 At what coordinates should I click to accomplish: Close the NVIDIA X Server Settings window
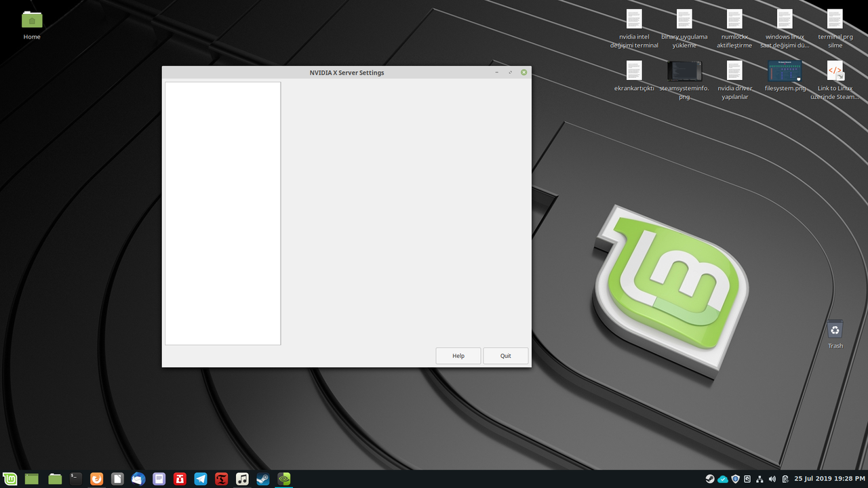(524, 73)
